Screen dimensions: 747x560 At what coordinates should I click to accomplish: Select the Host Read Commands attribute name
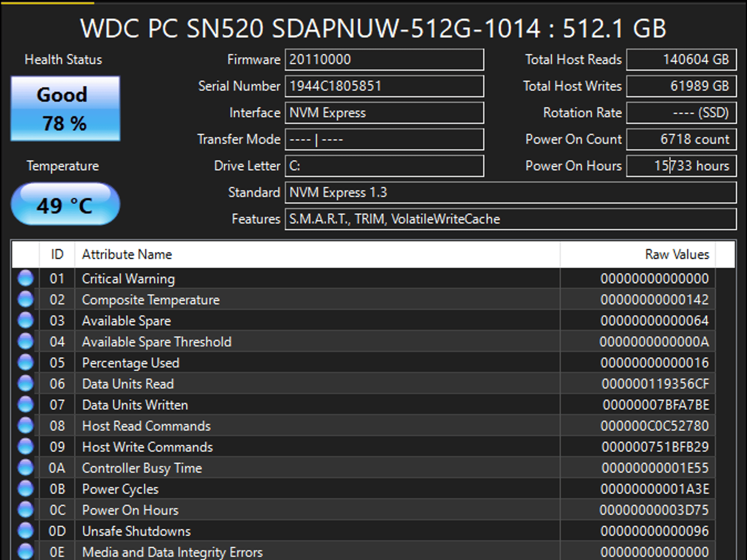click(146, 426)
